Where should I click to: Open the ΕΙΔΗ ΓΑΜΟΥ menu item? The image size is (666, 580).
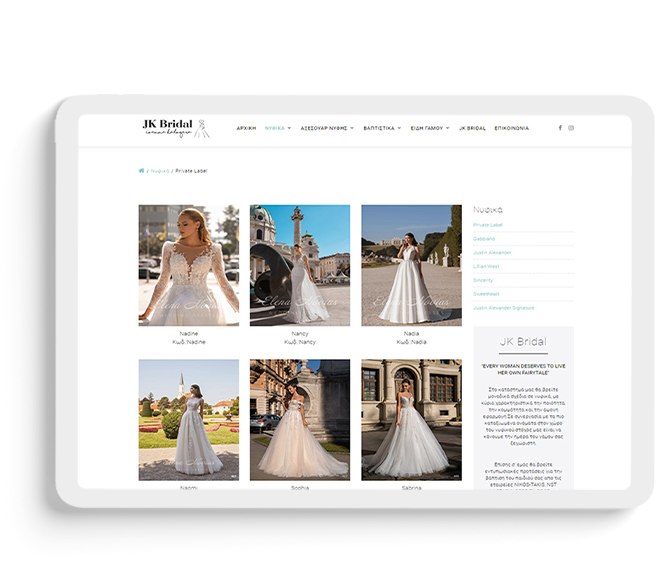426,128
